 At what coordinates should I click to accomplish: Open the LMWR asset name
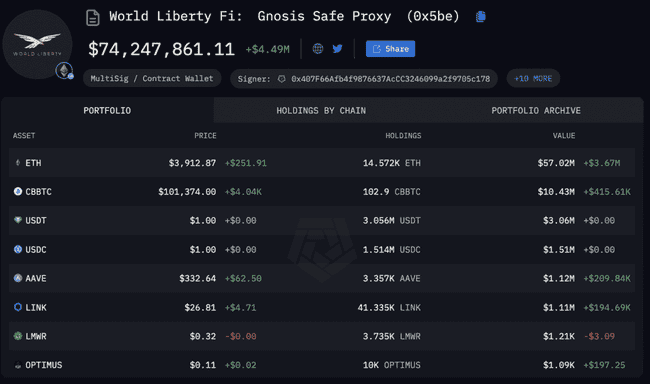36,336
